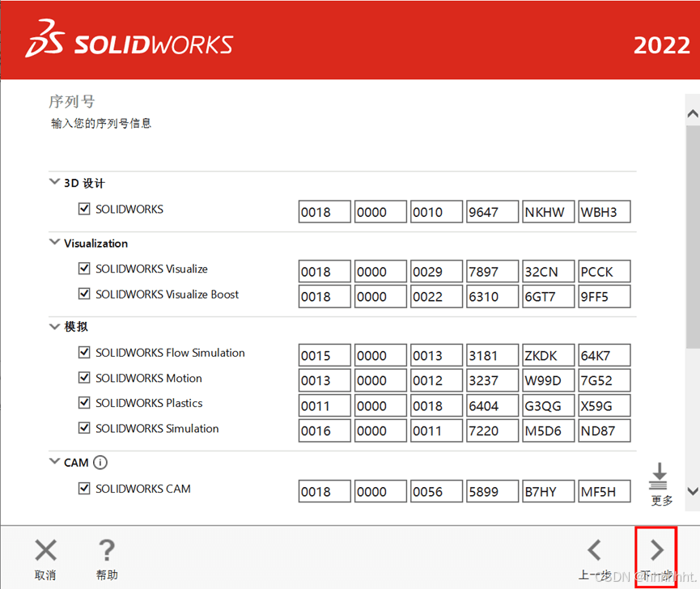This screenshot has height=589, width=700.
Task: Click Visualize Boost field containing 9FF5
Action: (605, 296)
